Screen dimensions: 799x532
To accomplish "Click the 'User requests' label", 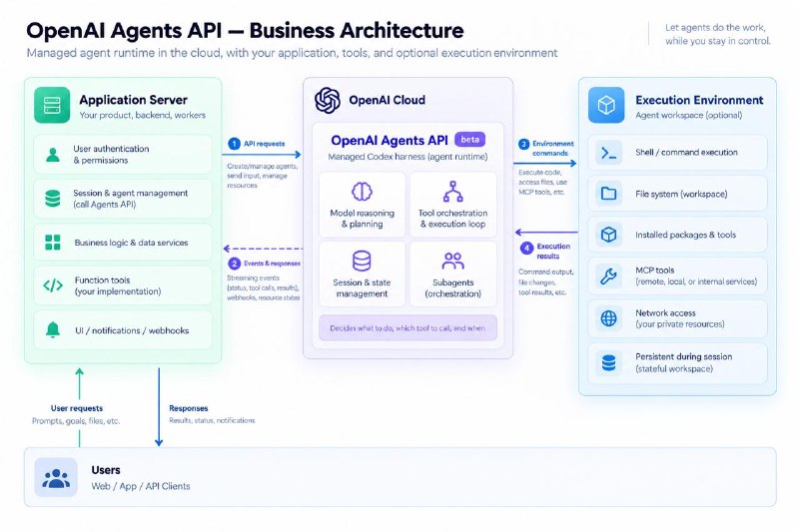I will pyautogui.click(x=77, y=408).
